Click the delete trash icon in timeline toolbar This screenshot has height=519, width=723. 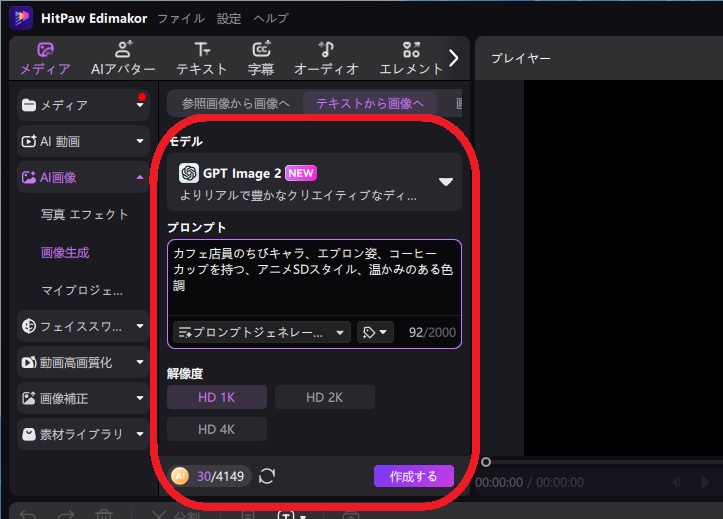pyautogui.click(x=104, y=514)
